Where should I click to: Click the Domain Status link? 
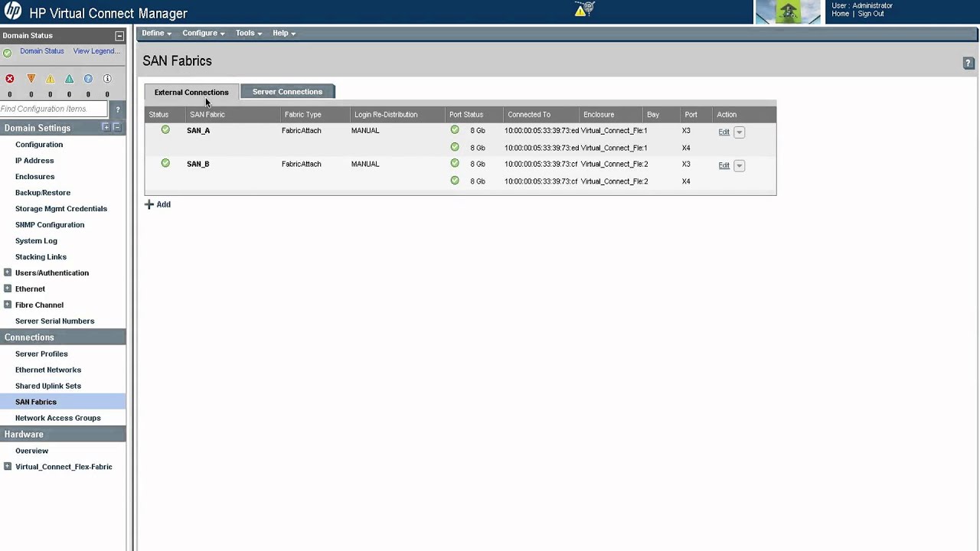(42, 51)
